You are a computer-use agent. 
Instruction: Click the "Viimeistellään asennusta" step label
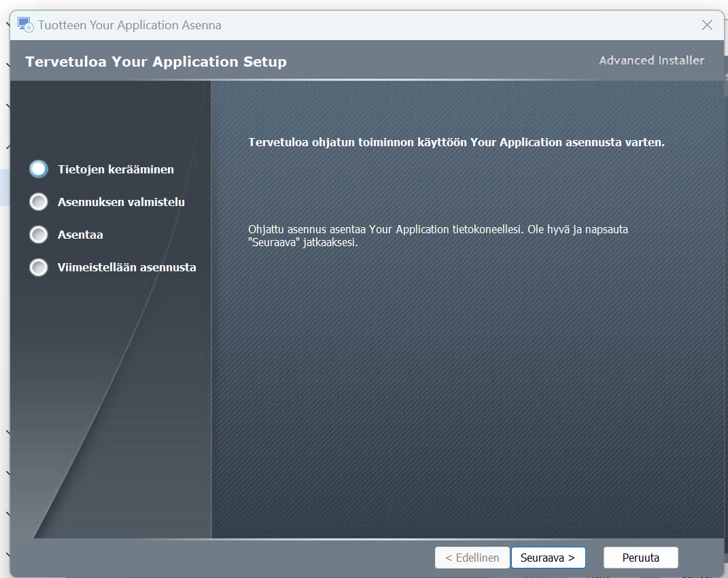pos(126,267)
